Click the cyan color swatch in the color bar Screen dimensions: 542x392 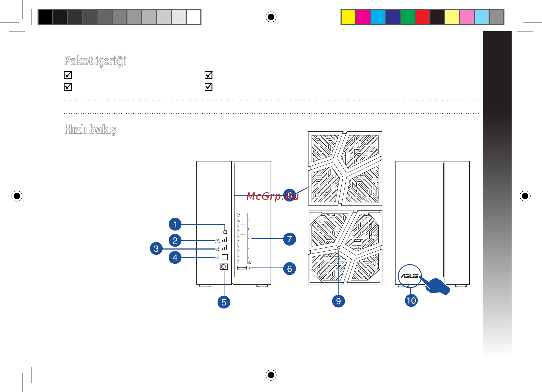point(378,17)
